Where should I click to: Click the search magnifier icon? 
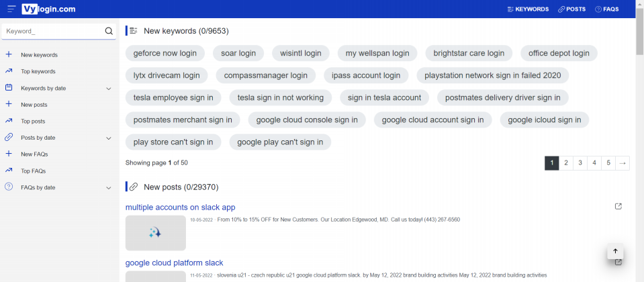[109, 31]
